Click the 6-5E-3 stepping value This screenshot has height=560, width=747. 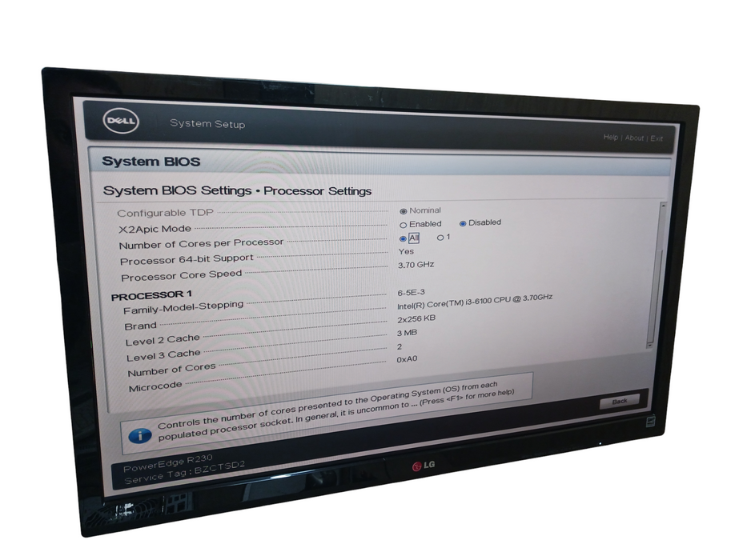pyautogui.click(x=412, y=293)
